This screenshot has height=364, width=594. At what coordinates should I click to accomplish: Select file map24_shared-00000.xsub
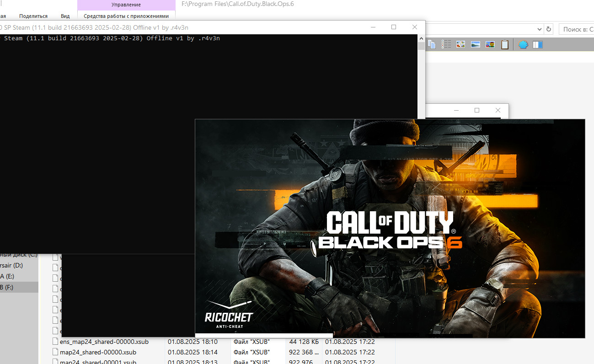coord(98,352)
